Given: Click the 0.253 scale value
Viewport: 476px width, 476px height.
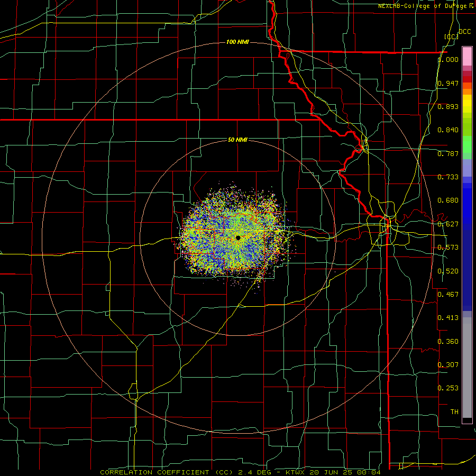Looking at the screenshot, I should coord(448,388).
